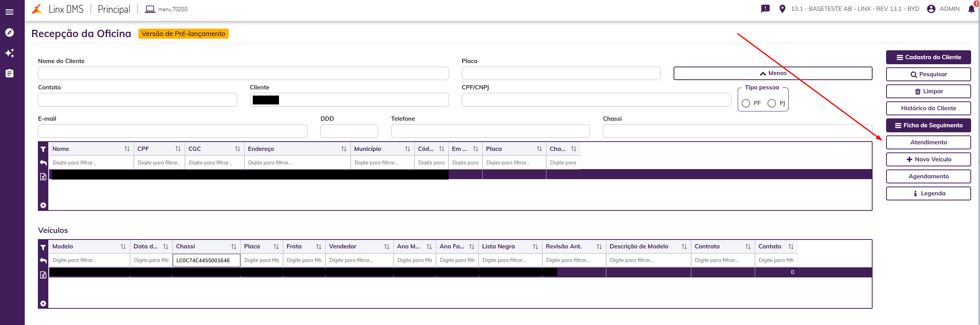Sort client grid by Nome column arrows
The height and width of the screenshot is (325, 980).
[127, 149]
